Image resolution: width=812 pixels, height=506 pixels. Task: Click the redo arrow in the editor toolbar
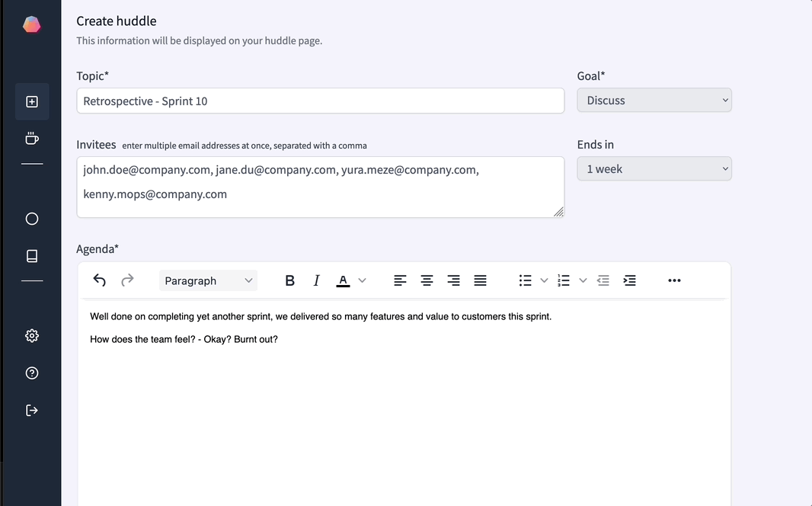(127, 280)
